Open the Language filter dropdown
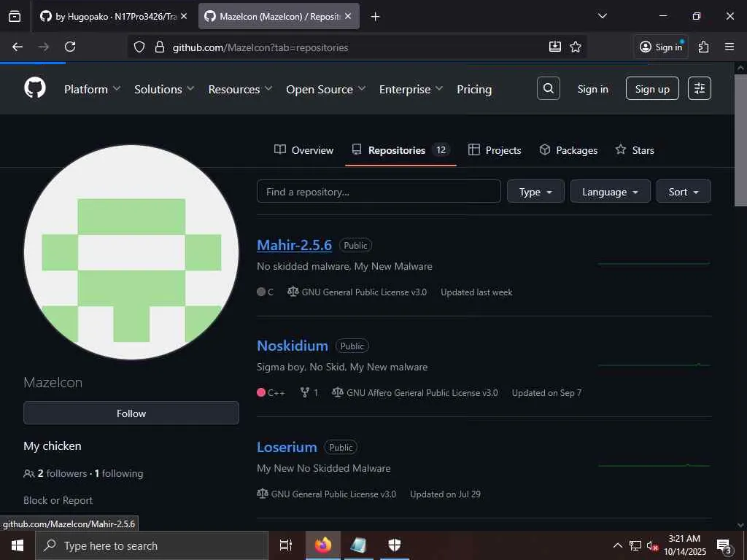The width and height of the screenshot is (747, 560). tap(611, 192)
